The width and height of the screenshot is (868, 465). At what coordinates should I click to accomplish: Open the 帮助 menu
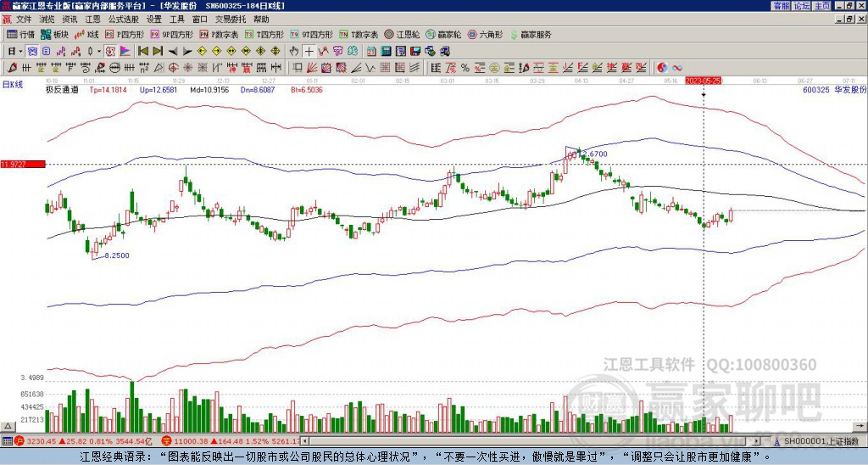tap(261, 20)
